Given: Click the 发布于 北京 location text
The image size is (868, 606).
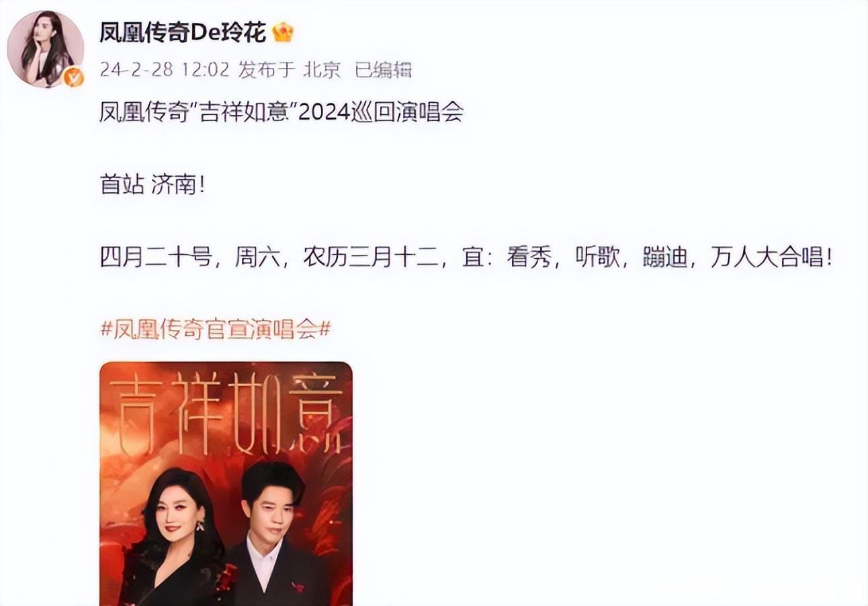Looking at the screenshot, I should point(290,70).
